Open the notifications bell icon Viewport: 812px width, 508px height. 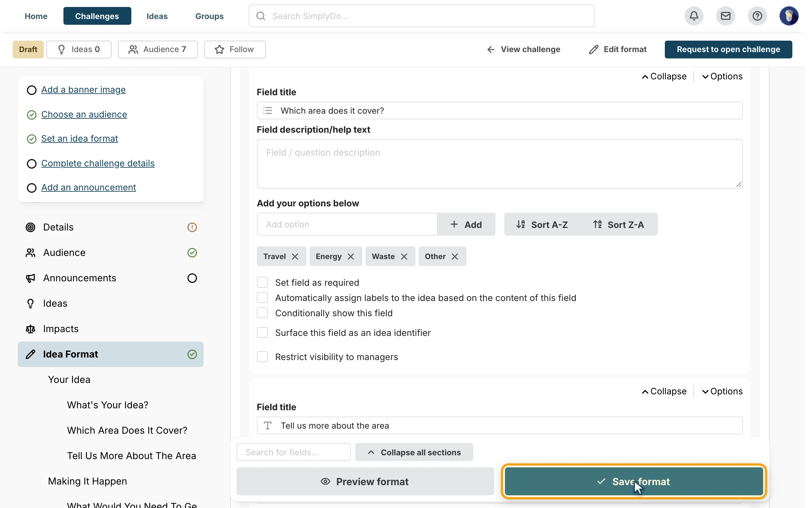coord(694,16)
